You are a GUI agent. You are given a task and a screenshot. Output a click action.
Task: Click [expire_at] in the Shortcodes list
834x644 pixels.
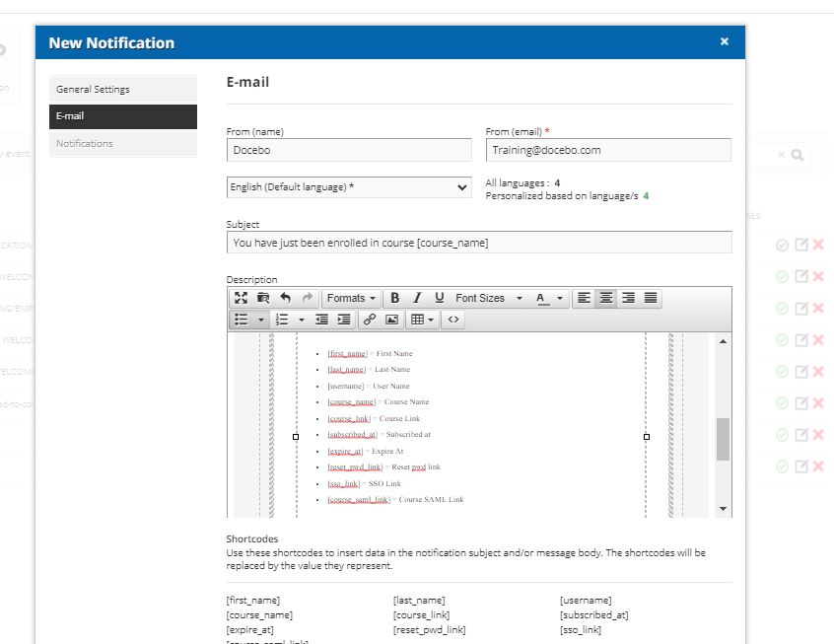click(x=250, y=630)
